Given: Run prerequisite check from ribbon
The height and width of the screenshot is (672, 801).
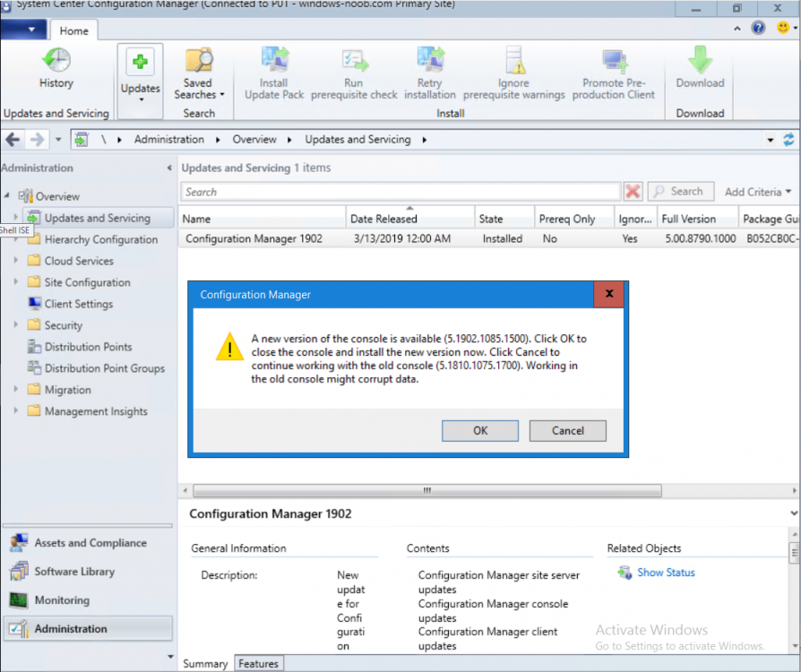Looking at the screenshot, I should click(x=354, y=73).
